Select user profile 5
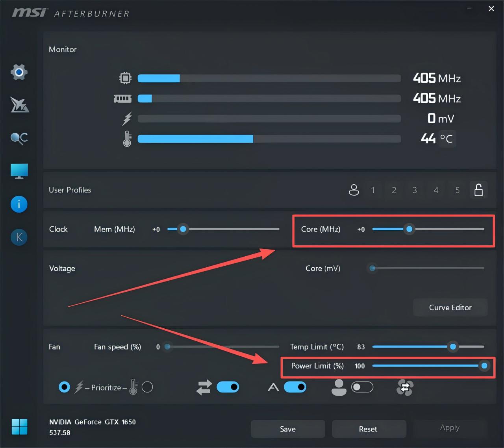The height and width of the screenshot is (448, 504). (x=457, y=190)
